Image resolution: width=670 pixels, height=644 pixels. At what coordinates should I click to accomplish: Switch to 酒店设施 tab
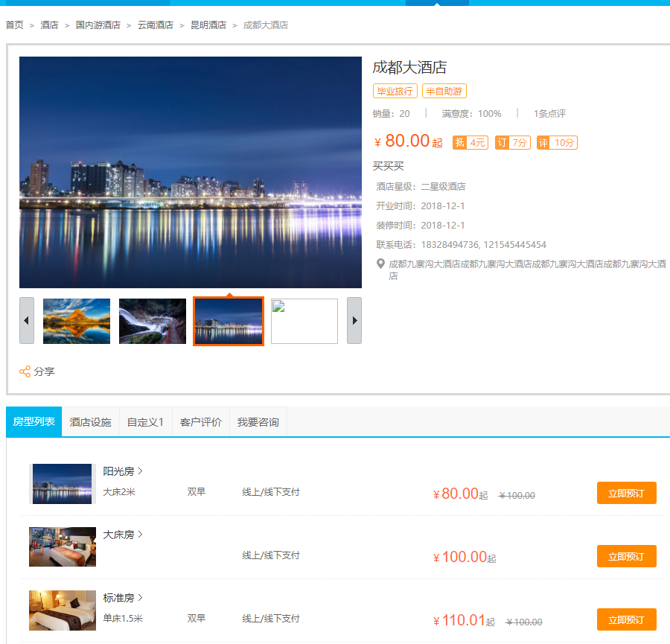(x=90, y=422)
